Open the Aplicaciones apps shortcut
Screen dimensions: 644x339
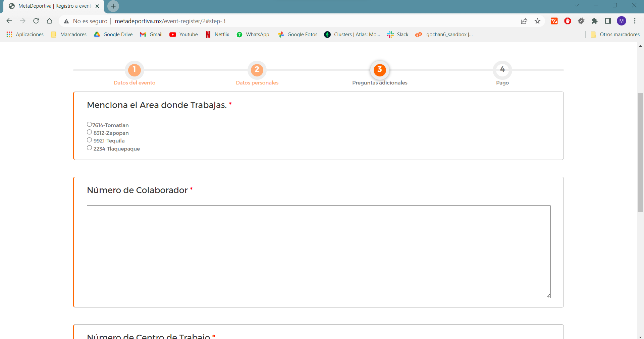click(25, 35)
